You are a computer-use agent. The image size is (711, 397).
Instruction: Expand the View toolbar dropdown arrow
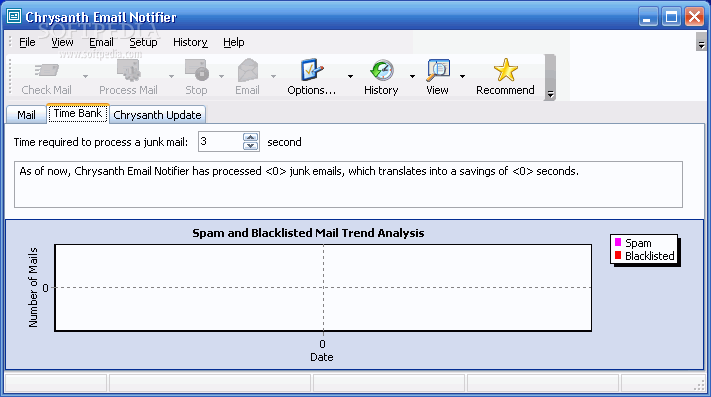pyautogui.click(x=462, y=76)
